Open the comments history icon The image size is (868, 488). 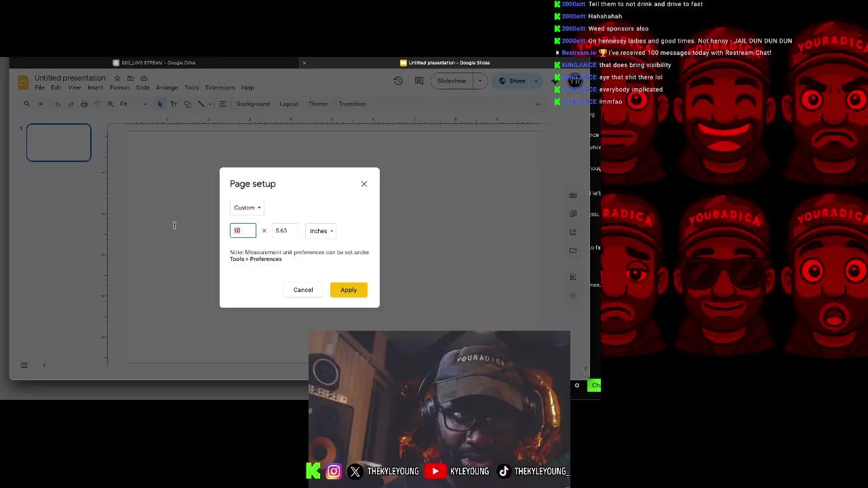419,81
